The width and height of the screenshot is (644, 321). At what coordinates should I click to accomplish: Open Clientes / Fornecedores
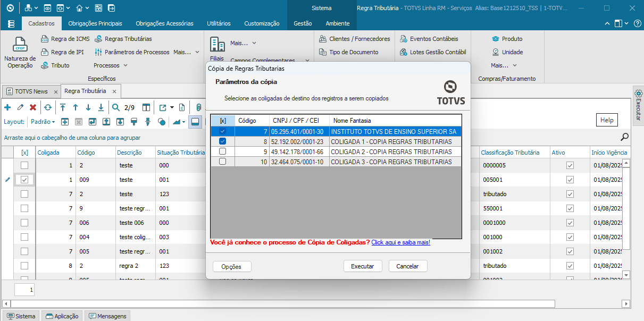(x=354, y=39)
